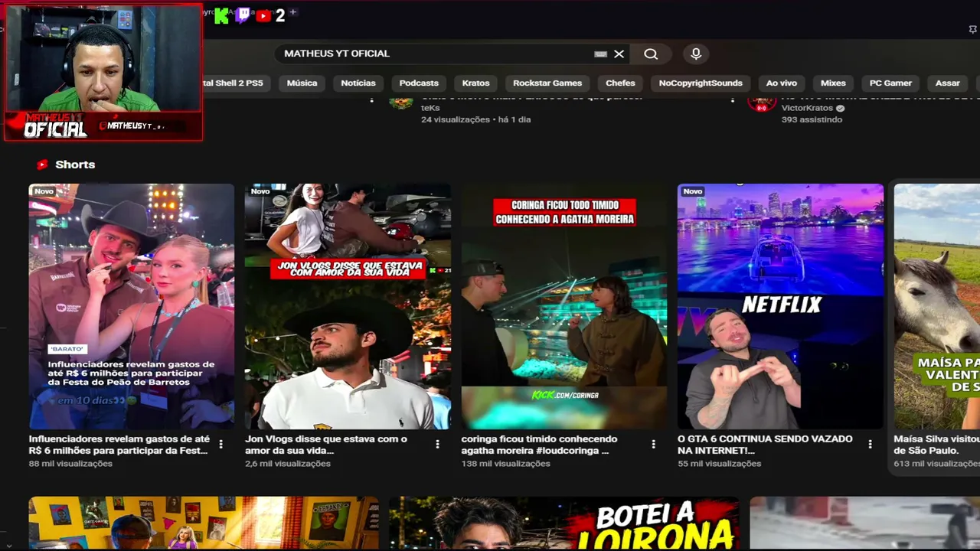
Task: Click the VictorKratos live channel avatar
Action: tap(762, 103)
